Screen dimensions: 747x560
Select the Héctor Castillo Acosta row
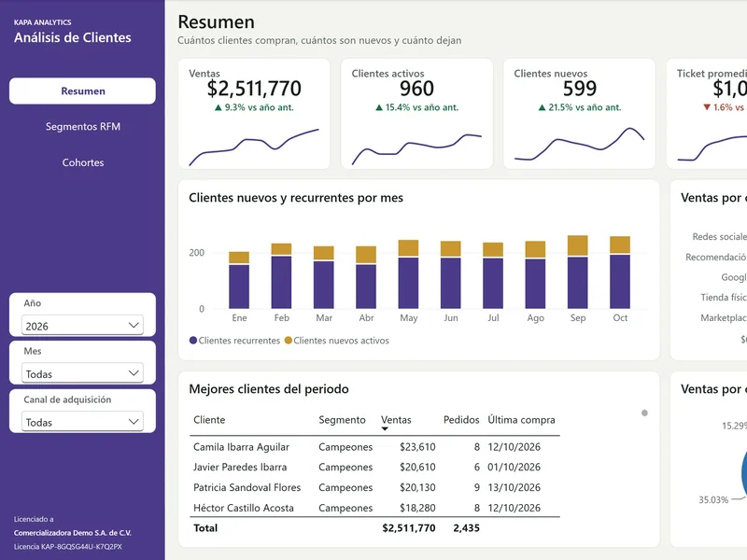(374, 508)
